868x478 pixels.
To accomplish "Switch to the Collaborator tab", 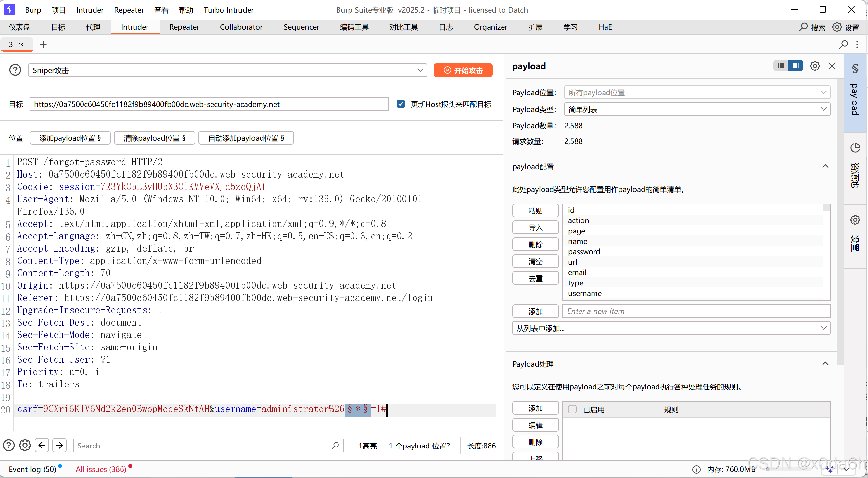I will pos(241,27).
